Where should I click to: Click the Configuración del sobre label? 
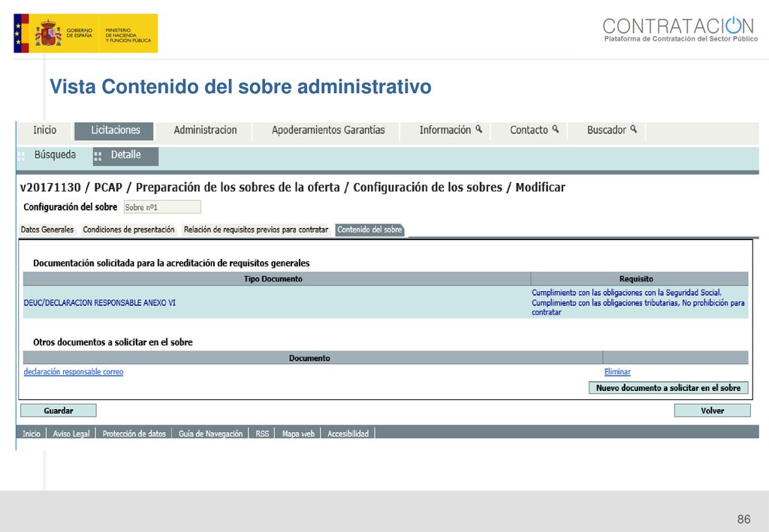point(70,207)
